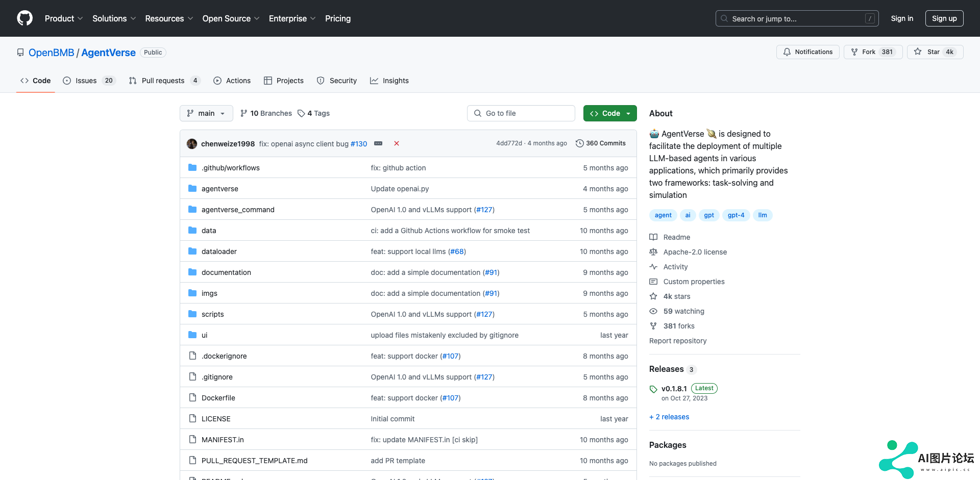
Task: Expand commit message ellipsis button
Action: 378,143
